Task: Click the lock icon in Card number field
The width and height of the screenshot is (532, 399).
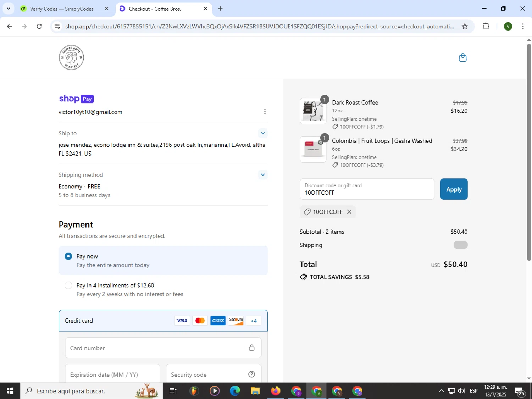Action: coord(251,348)
